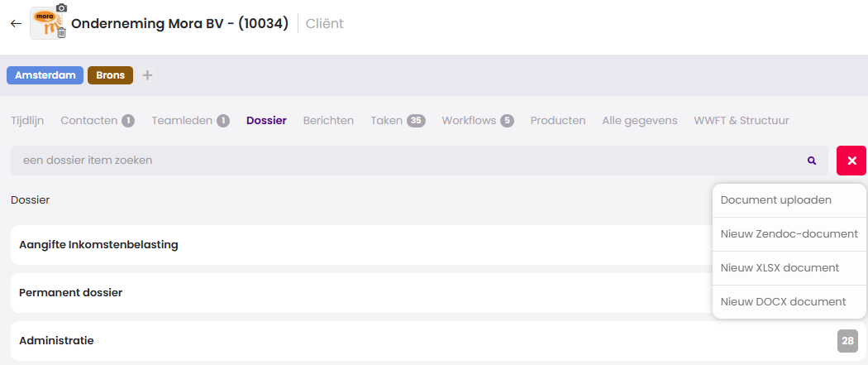
Task: Click the trash icon below the logo
Action: point(61,34)
